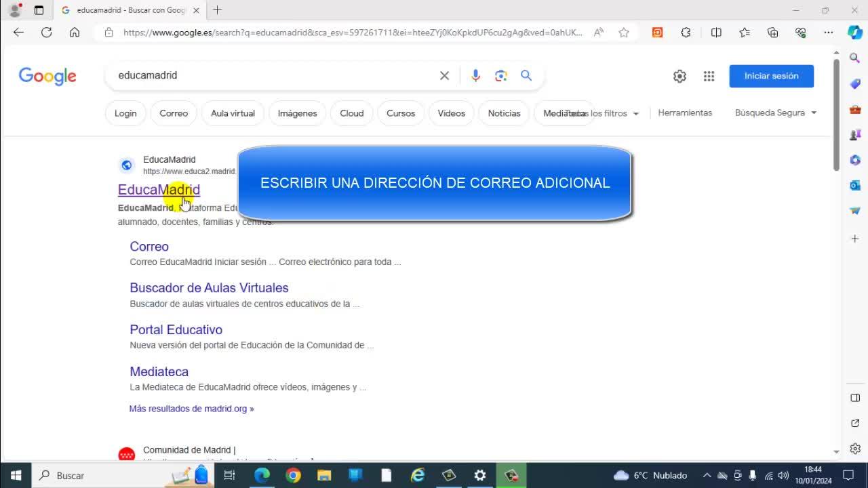Open the EducaMadrid main result link
868x488 pixels.
(x=159, y=190)
